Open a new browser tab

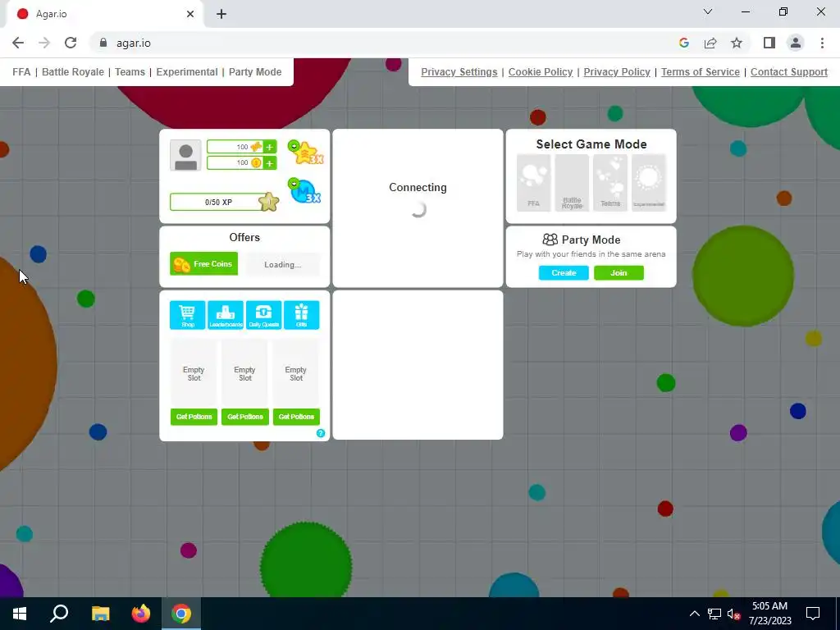click(221, 14)
